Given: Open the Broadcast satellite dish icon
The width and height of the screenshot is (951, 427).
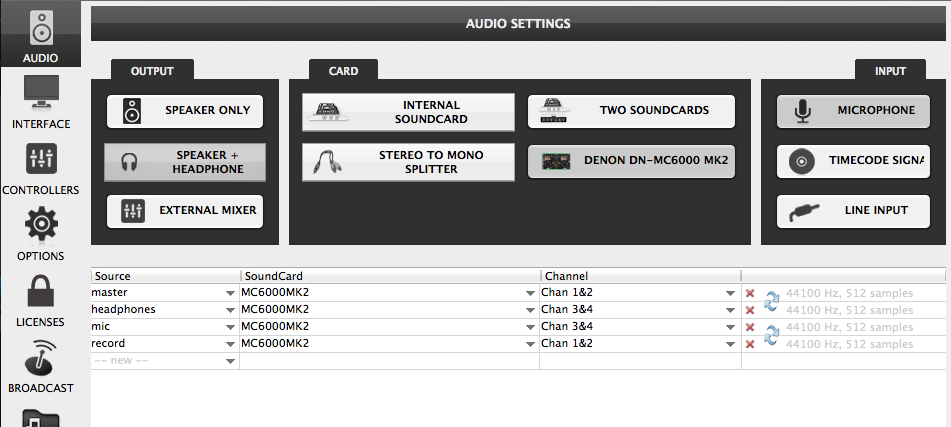Looking at the screenshot, I should (40, 356).
